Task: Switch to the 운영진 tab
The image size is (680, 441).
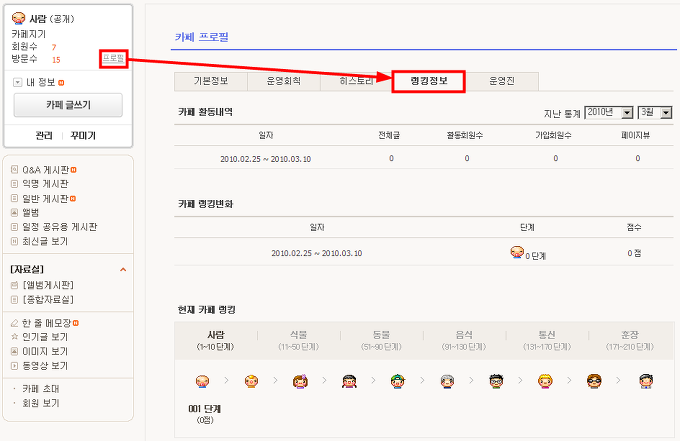Action: click(x=502, y=82)
